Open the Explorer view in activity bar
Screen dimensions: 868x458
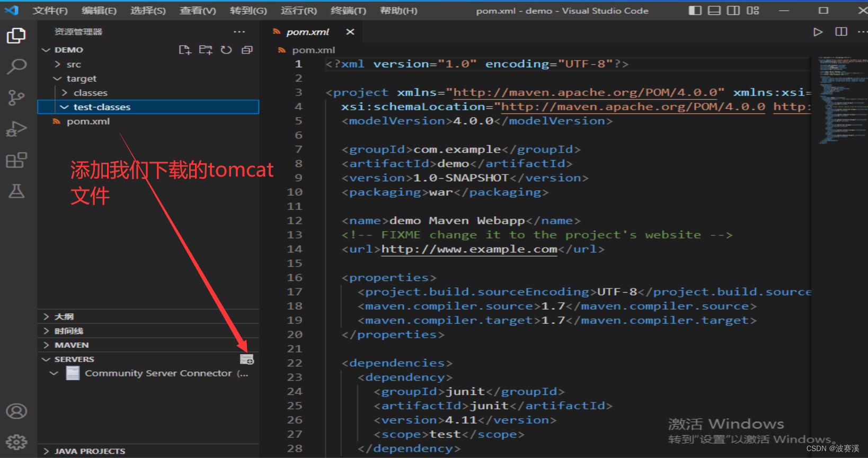(x=16, y=36)
